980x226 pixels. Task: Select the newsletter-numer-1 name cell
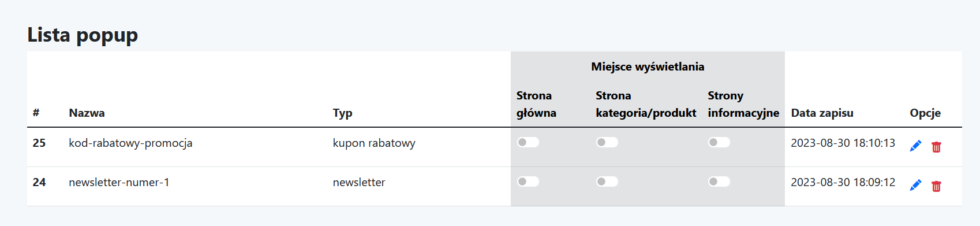point(119,182)
